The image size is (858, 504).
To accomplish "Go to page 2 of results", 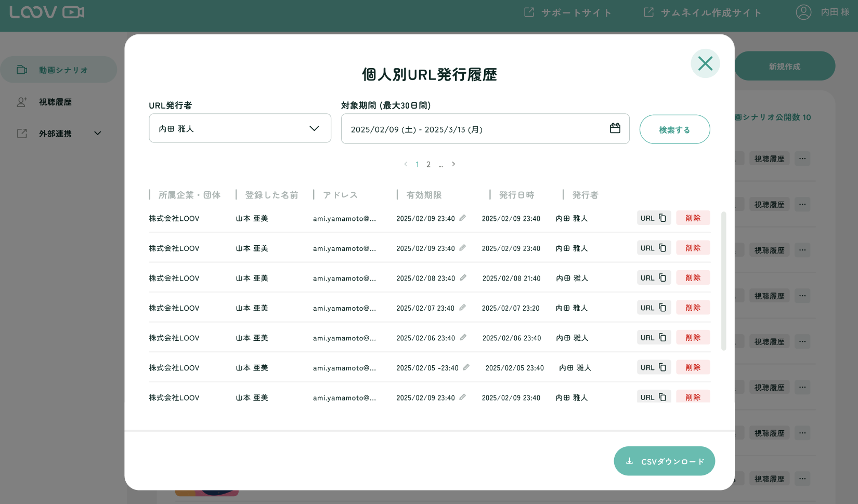I will coord(428,165).
